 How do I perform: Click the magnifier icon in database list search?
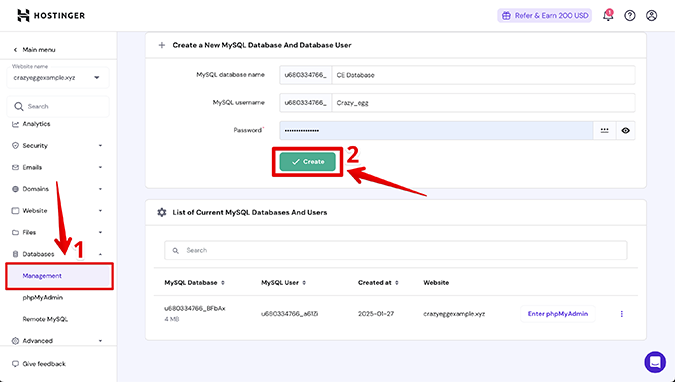pyautogui.click(x=176, y=251)
